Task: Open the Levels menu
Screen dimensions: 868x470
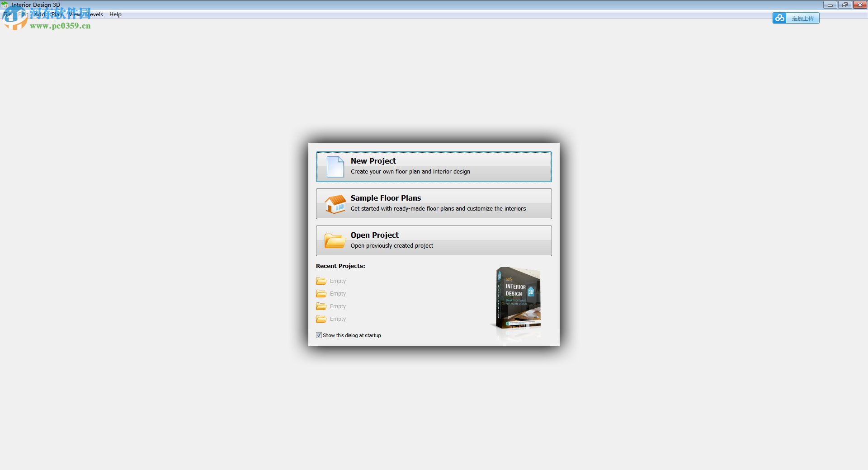Action: [94, 14]
